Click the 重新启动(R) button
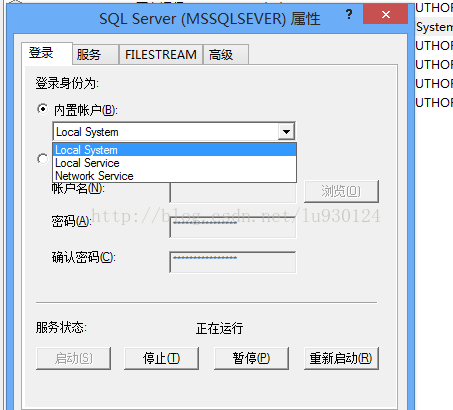Image resolution: width=453 pixels, height=410 pixels. (341, 358)
